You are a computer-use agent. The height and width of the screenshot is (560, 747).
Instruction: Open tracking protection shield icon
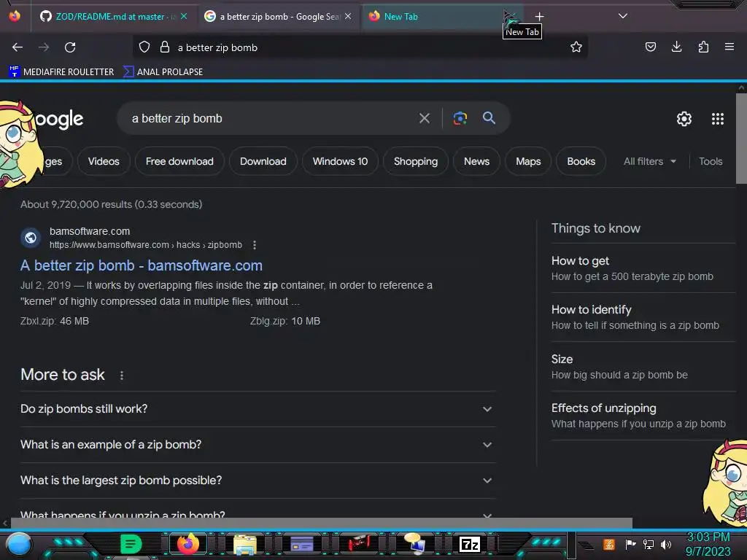[144, 47]
